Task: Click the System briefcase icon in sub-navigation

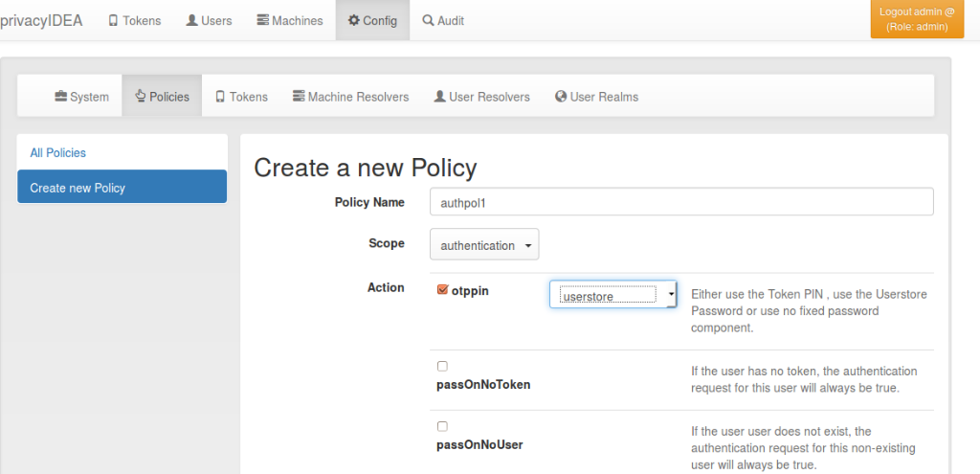Action: [60, 97]
